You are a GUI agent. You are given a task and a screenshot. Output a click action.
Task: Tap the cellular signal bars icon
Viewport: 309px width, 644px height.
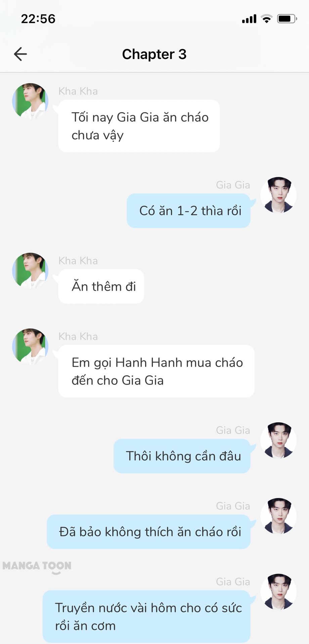[x=249, y=19]
